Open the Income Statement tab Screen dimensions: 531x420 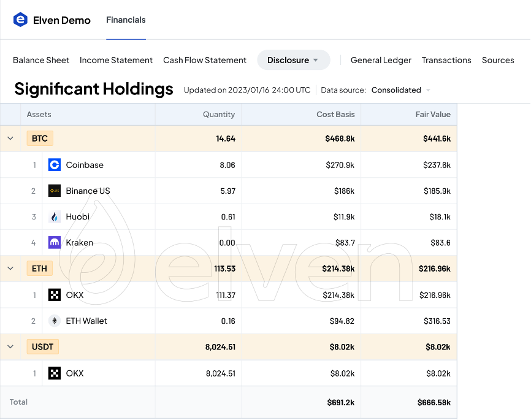116,60
